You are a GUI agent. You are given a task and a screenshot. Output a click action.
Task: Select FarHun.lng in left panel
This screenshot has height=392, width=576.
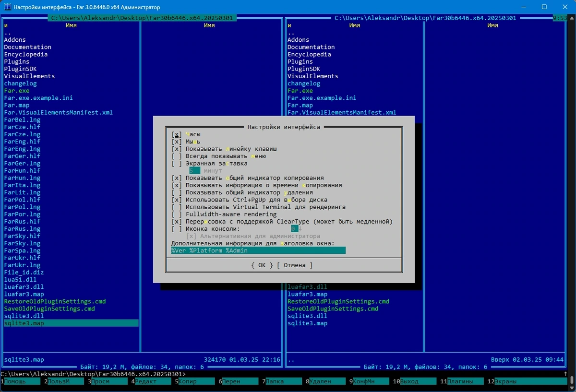22,178
